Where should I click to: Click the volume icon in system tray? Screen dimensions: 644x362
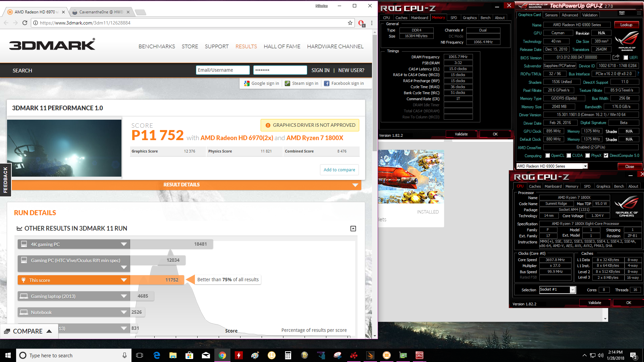(x=601, y=355)
